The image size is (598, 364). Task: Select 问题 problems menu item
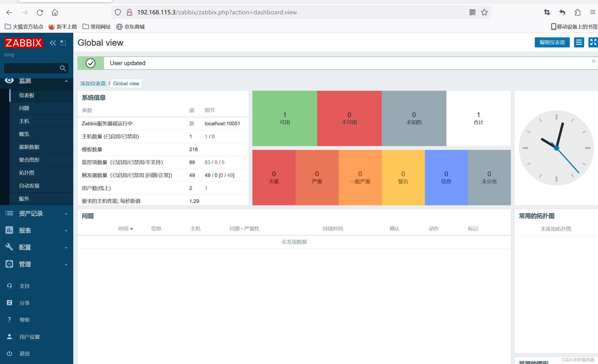pos(41,108)
